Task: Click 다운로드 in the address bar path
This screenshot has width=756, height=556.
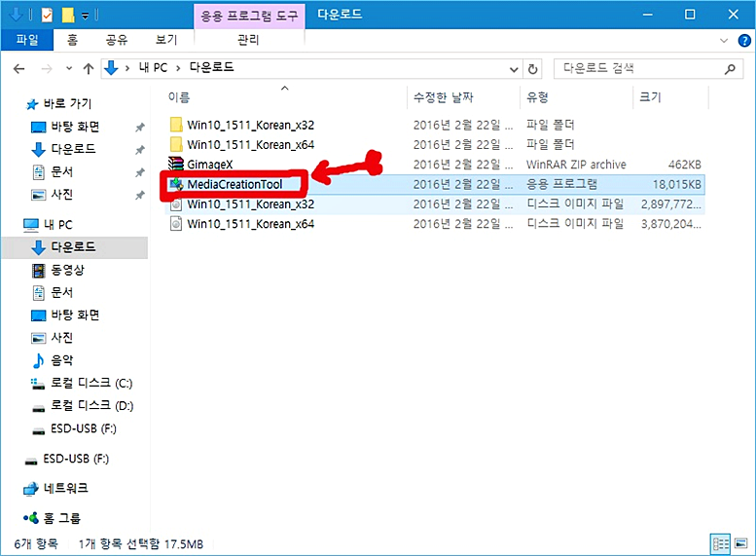Action: tap(211, 67)
